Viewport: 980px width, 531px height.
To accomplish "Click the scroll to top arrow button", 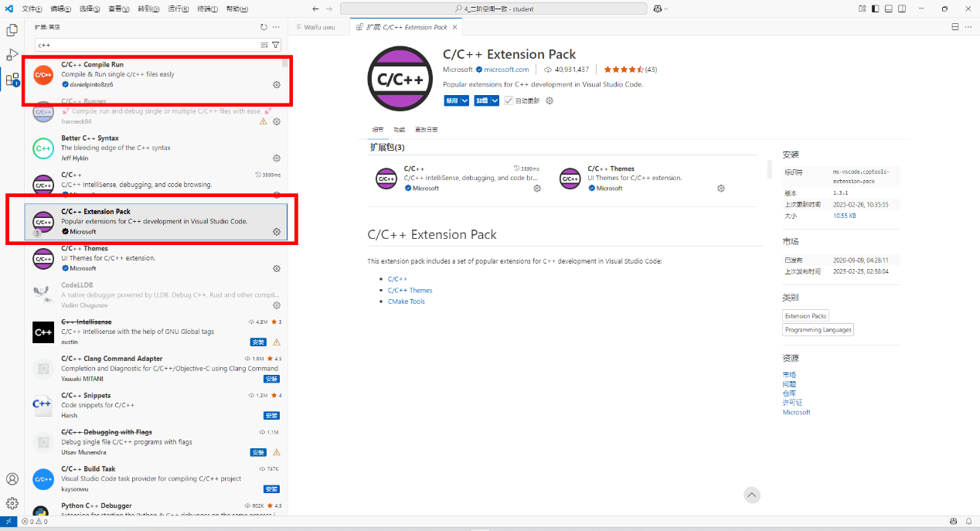I will tap(752, 495).
